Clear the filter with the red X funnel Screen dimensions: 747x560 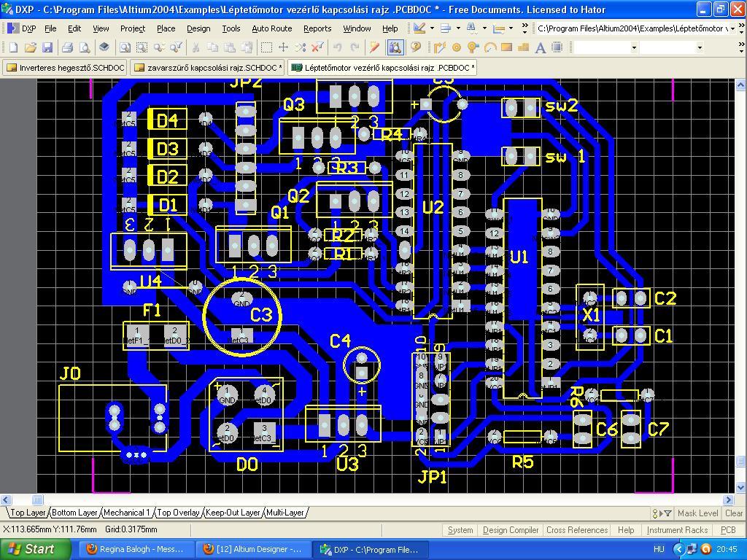pos(317,47)
